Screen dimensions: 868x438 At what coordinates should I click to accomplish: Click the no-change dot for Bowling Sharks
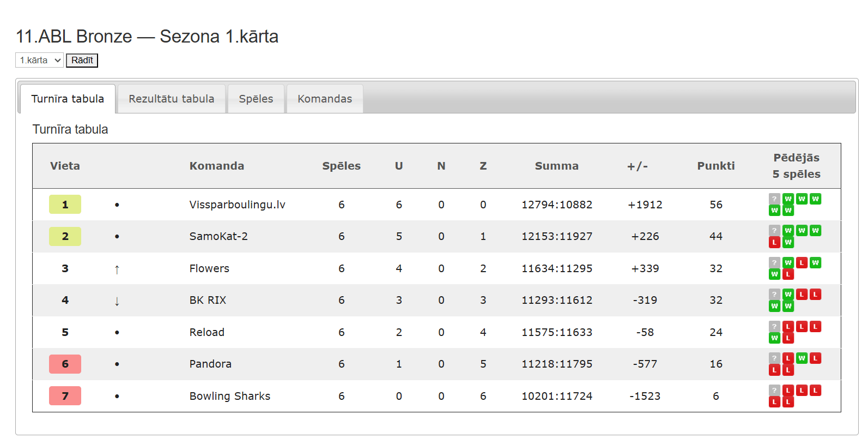click(x=117, y=397)
